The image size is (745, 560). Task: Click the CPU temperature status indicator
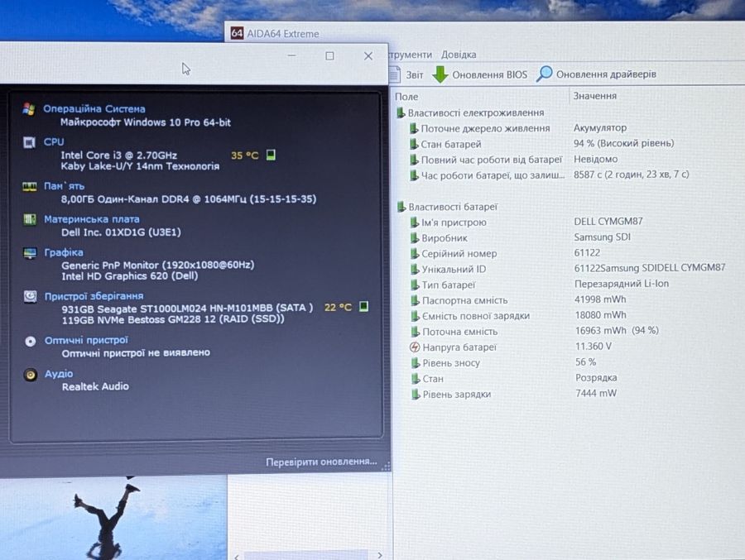(x=271, y=155)
